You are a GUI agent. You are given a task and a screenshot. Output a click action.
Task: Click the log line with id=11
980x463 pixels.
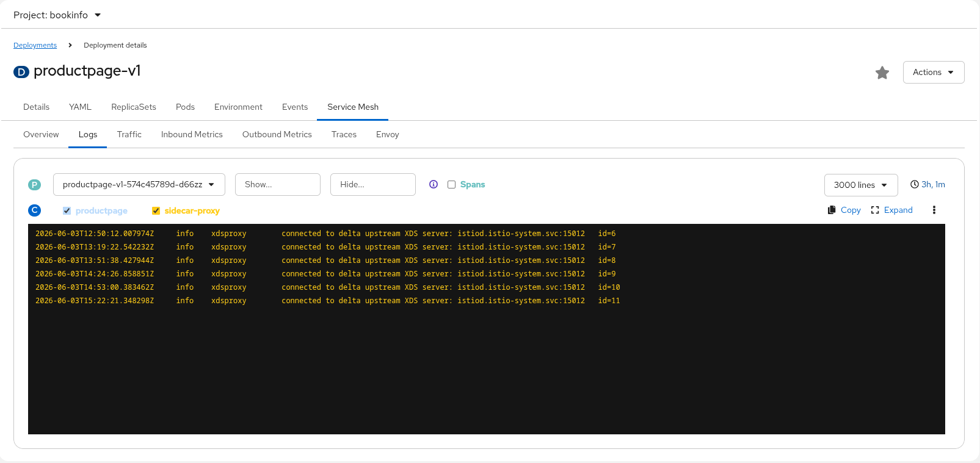point(328,301)
